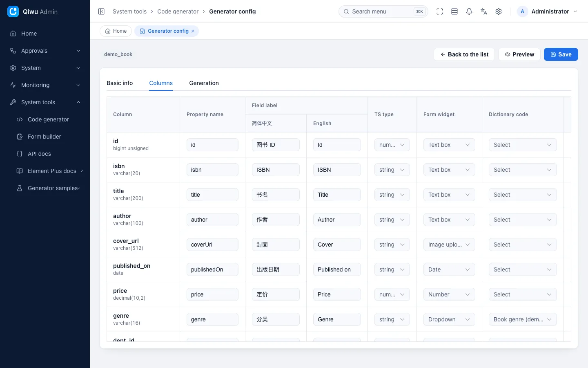Collapse the System tools sidebar menu
This screenshot has width=588, height=368.
coord(45,102)
